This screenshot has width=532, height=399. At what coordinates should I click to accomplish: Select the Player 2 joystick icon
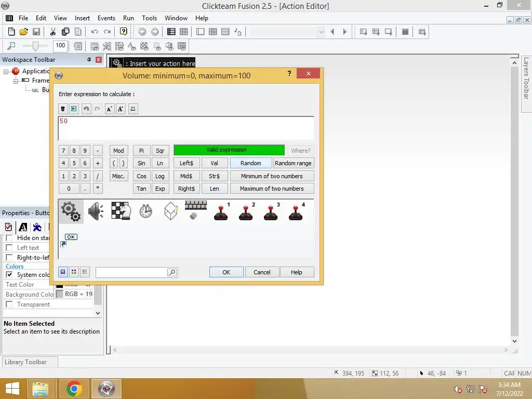[246, 212]
